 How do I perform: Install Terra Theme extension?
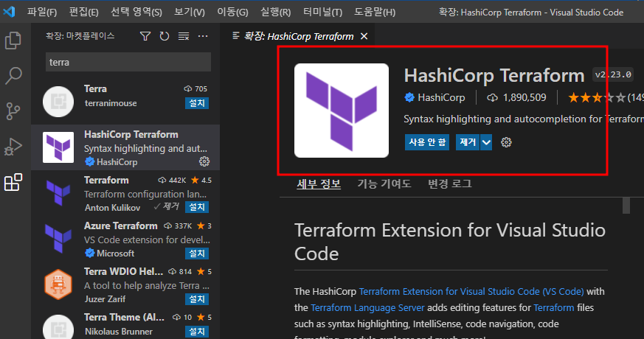pos(197,331)
